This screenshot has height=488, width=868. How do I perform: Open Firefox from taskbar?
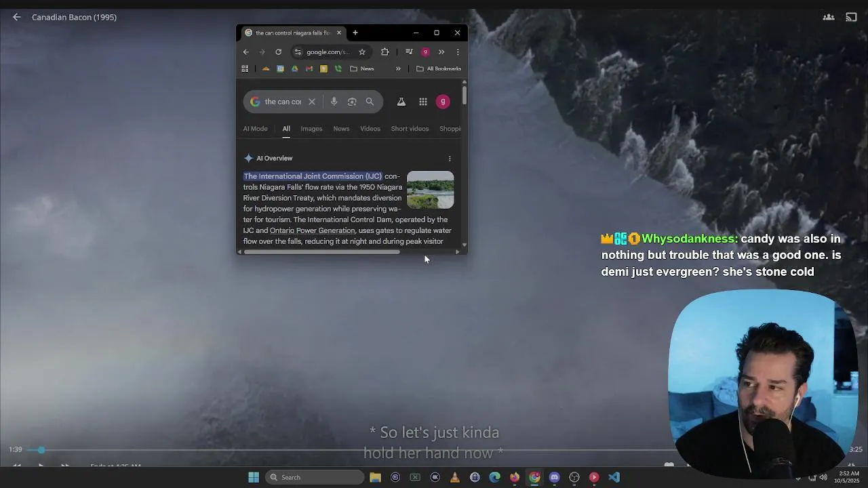coord(515,477)
